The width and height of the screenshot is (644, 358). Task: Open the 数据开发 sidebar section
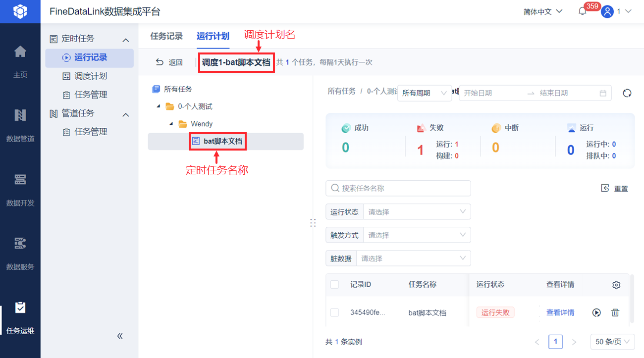[20, 189]
